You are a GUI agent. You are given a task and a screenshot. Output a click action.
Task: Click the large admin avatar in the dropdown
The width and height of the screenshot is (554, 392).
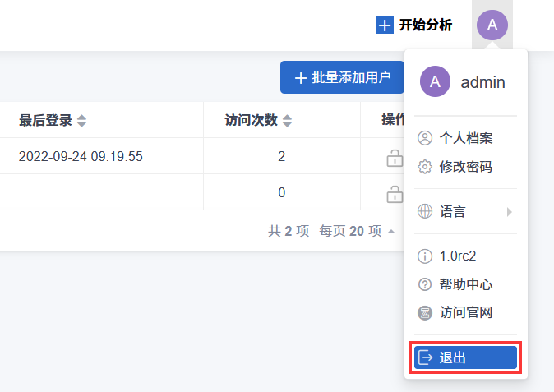(435, 81)
